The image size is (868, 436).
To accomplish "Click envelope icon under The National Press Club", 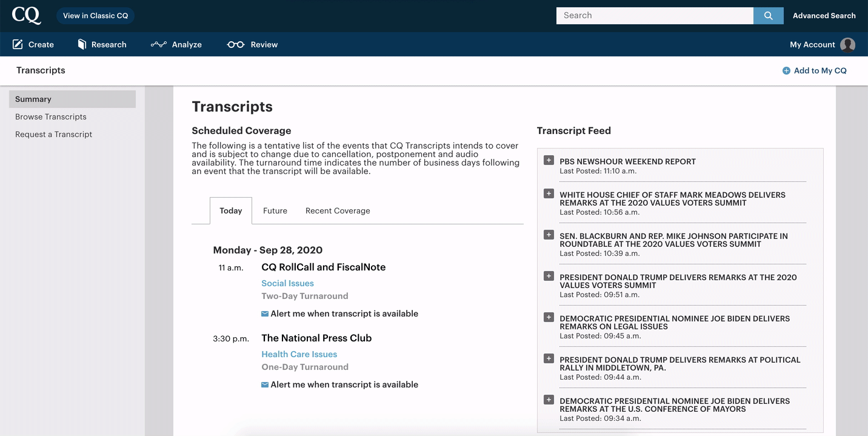I will pyautogui.click(x=265, y=385).
